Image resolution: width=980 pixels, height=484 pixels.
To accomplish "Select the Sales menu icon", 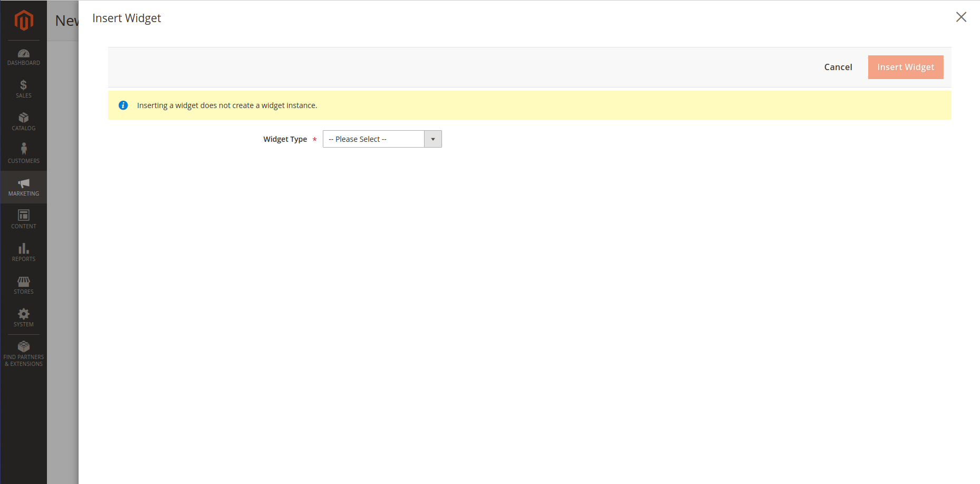I will click(x=24, y=89).
